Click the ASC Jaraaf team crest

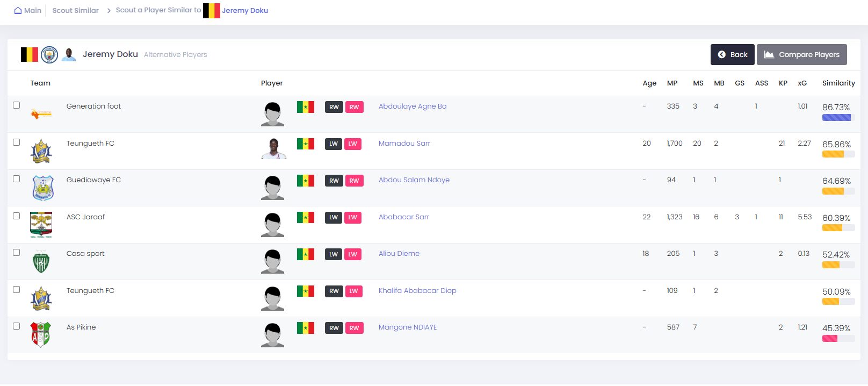pos(41,225)
